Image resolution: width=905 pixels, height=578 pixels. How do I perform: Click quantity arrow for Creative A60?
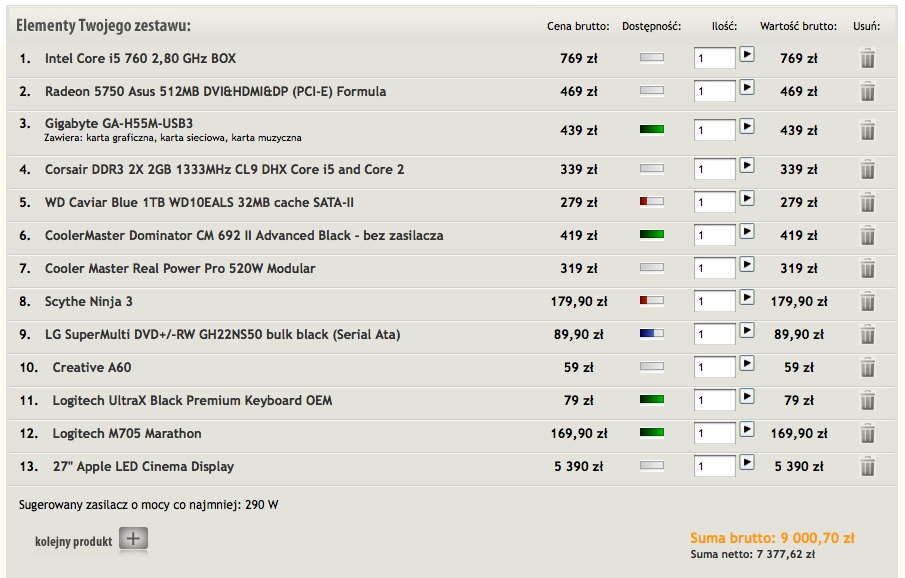pyautogui.click(x=747, y=363)
